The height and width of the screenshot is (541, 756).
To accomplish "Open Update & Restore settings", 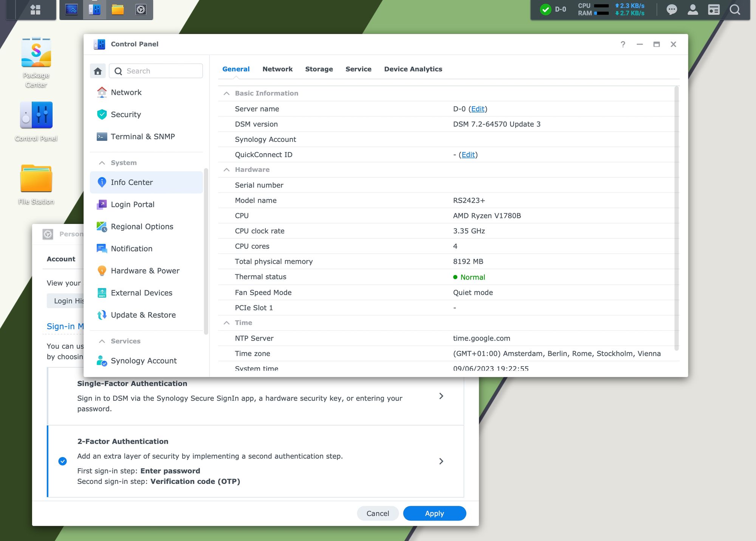I will click(146, 315).
